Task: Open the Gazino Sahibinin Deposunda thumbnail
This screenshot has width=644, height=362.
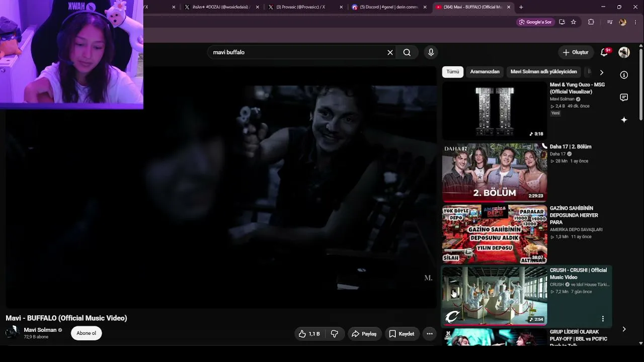Action: 495,234
